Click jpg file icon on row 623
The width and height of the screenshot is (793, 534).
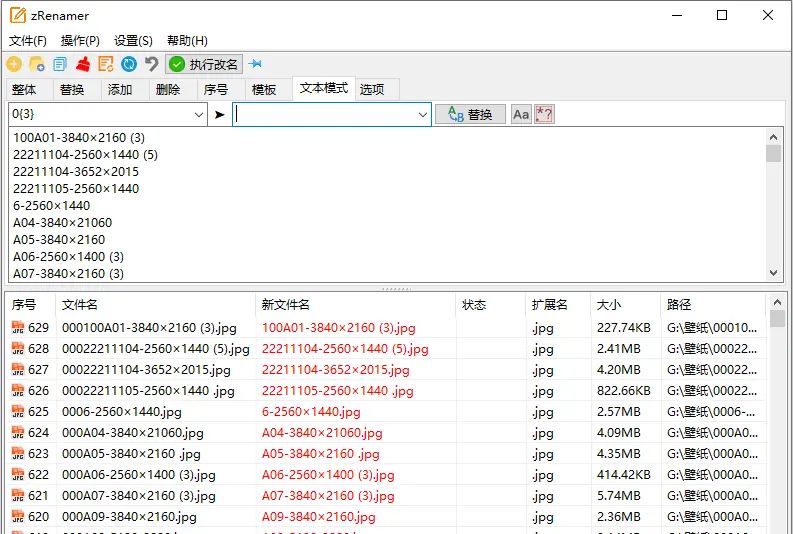click(x=18, y=454)
